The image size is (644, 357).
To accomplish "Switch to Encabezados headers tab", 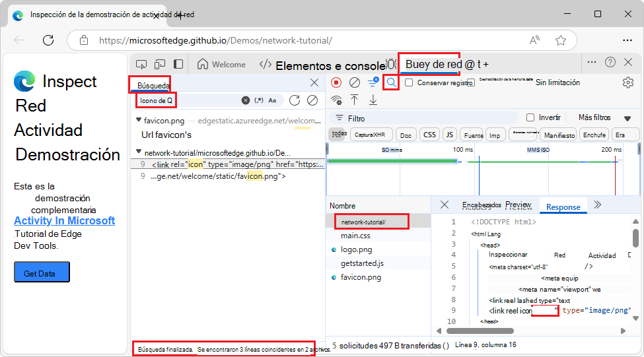I will tap(482, 205).
